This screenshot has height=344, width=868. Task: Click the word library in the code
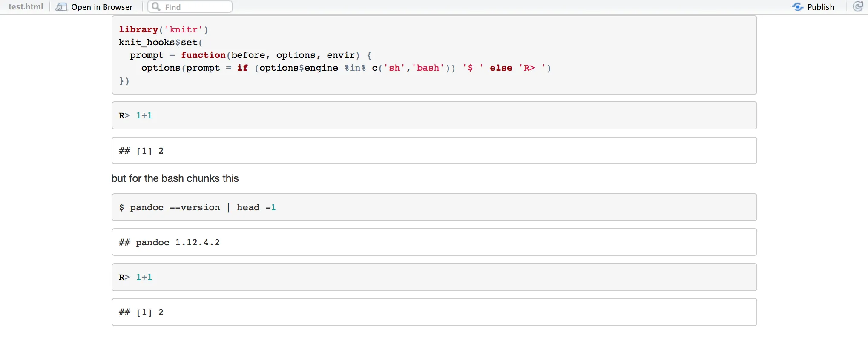point(138,29)
